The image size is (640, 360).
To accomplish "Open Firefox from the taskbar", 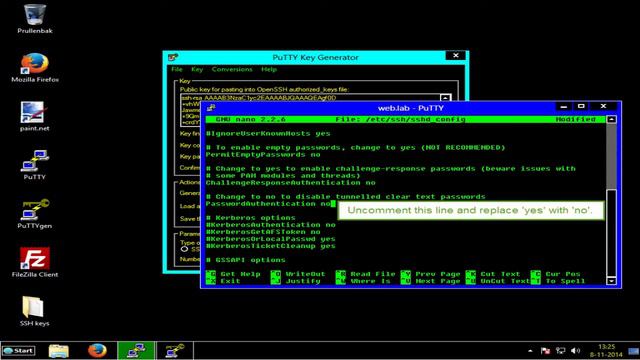I will click(97, 351).
